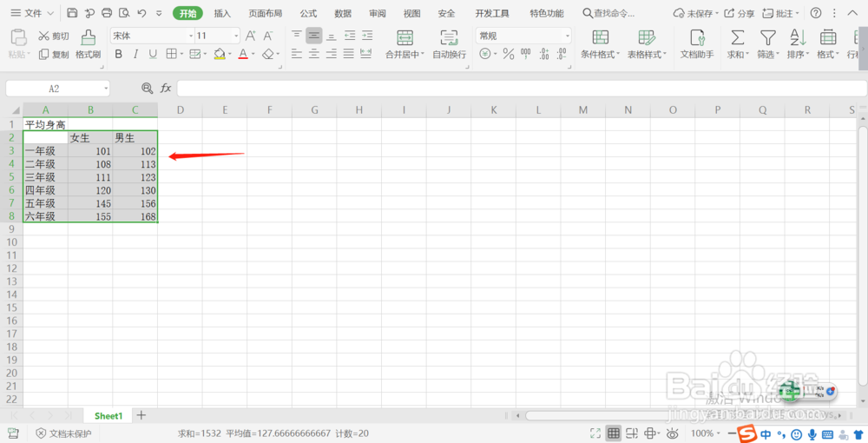The width and height of the screenshot is (868, 443).
Task: Right-align text in the cells
Action: point(331,54)
